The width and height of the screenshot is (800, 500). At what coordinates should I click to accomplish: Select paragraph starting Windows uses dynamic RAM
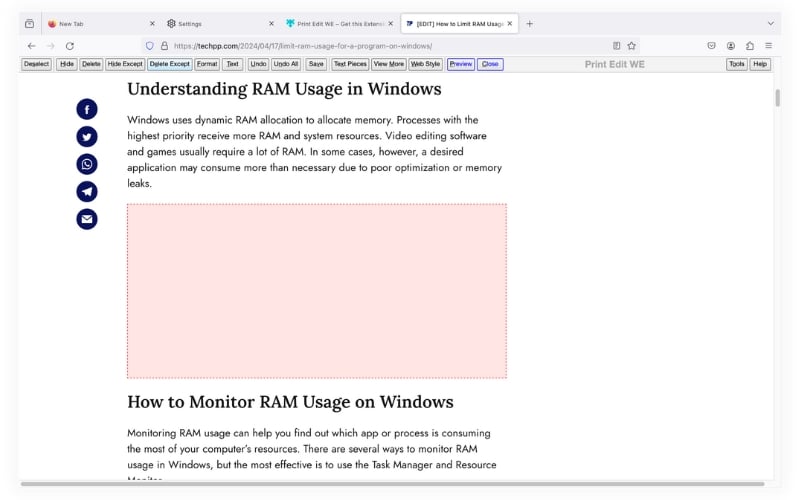pos(315,152)
